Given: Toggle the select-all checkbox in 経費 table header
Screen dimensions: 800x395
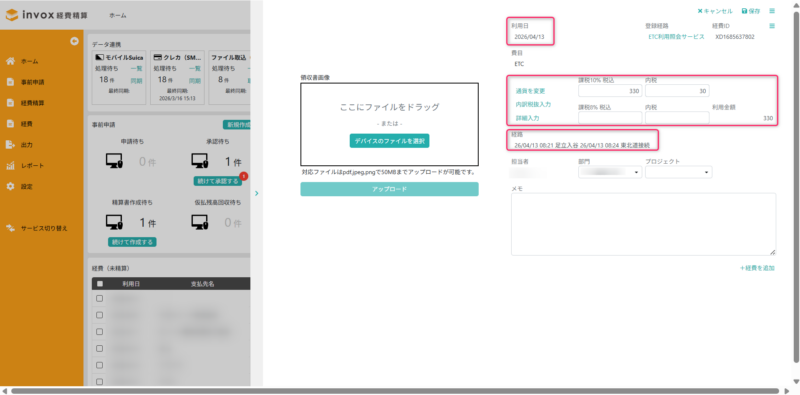Looking at the screenshot, I should (x=99, y=284).
